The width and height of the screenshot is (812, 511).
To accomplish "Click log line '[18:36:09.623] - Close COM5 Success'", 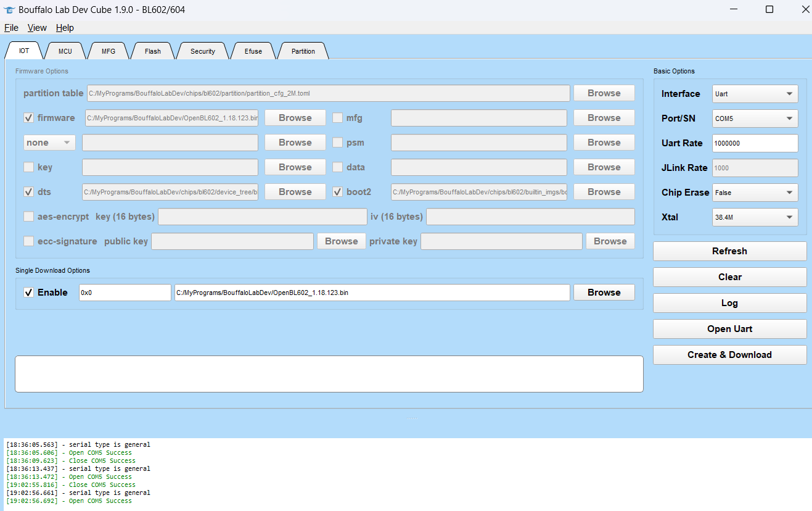I will pos(71,461).
